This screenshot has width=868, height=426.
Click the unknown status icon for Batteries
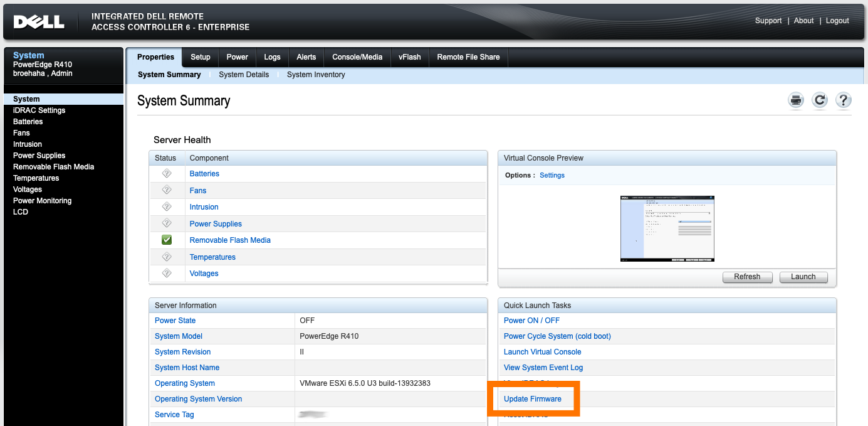[167, 173]
